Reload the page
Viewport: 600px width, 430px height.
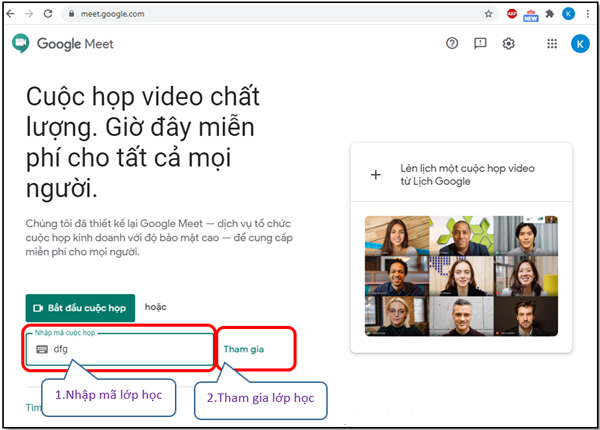pos(50,14)
